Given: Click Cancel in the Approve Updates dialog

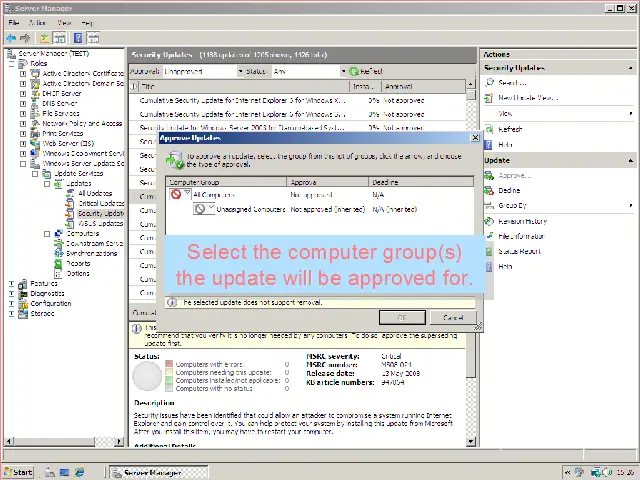Looking at the screenshot, I should click(x=453, y=317).
